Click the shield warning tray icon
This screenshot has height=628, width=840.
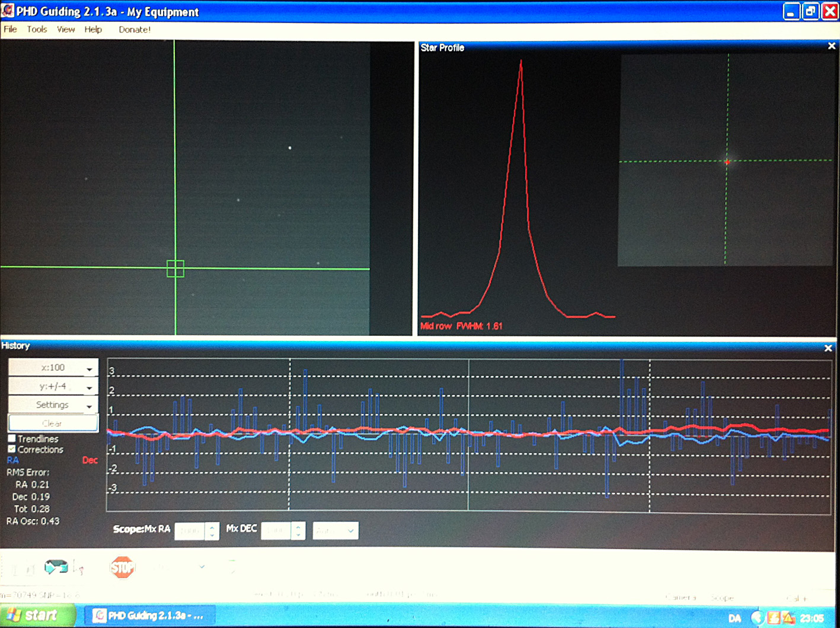pos(788,618)
